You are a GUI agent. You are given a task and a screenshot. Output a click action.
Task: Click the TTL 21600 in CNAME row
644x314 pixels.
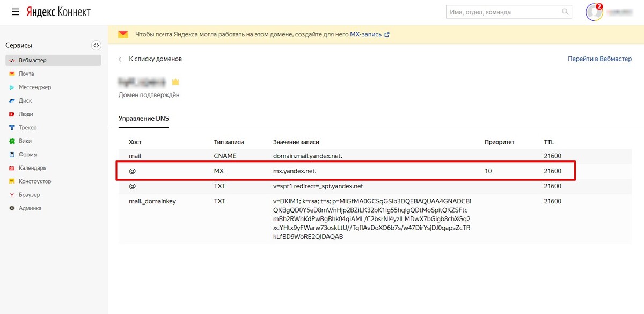(x=552, y=156)
